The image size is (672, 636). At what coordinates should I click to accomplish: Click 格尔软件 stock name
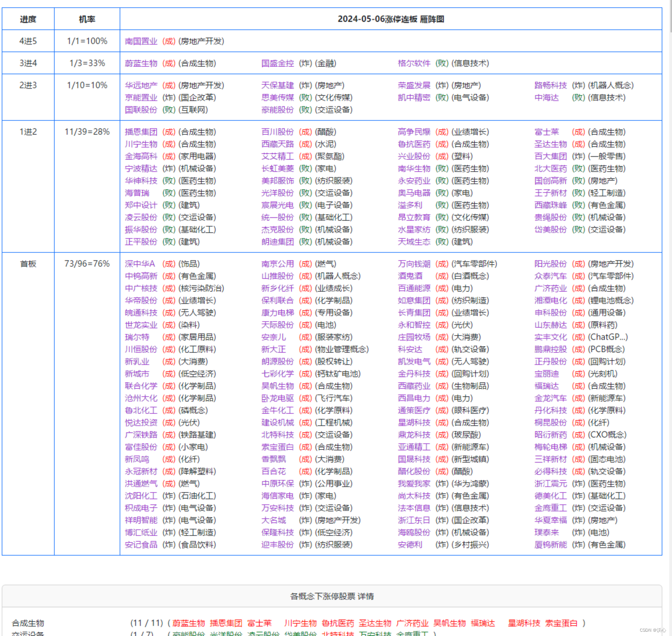tap(414, 63)
